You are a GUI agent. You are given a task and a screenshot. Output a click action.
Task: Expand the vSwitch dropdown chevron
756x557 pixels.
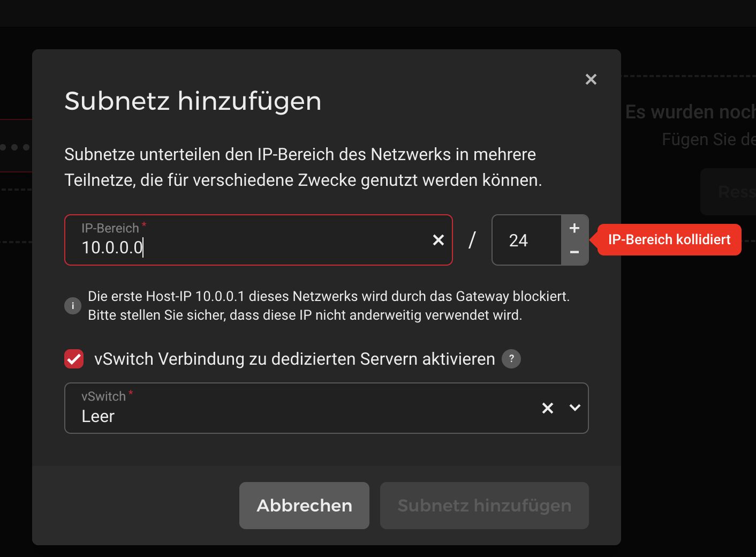click(575, 408)
